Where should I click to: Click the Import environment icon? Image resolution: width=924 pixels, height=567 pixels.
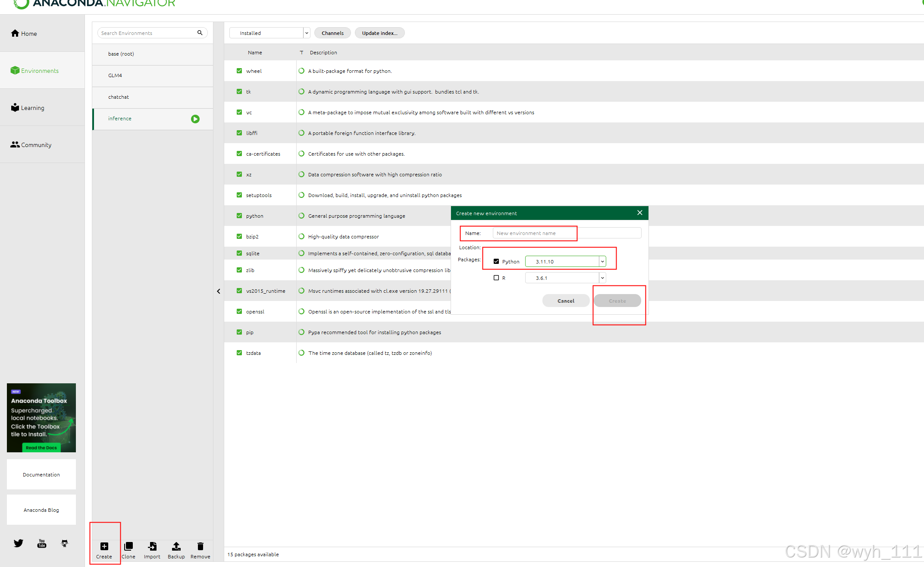152,546
